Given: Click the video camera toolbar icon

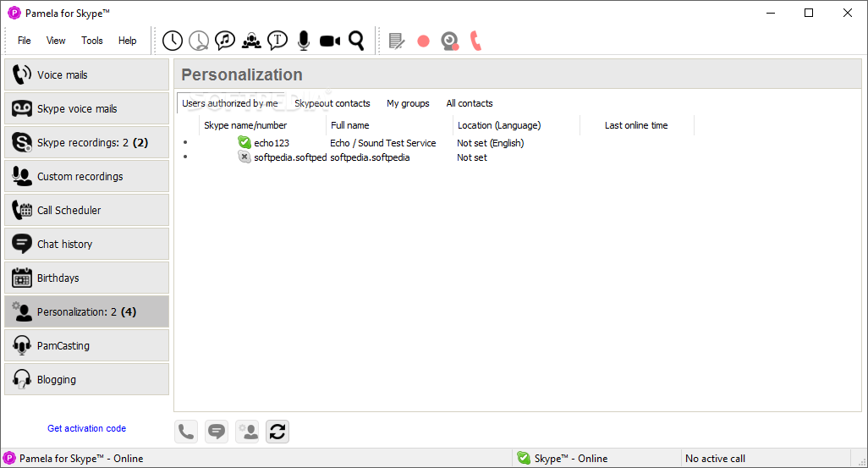Looking at the screenshot, I should tap(330, 41).
